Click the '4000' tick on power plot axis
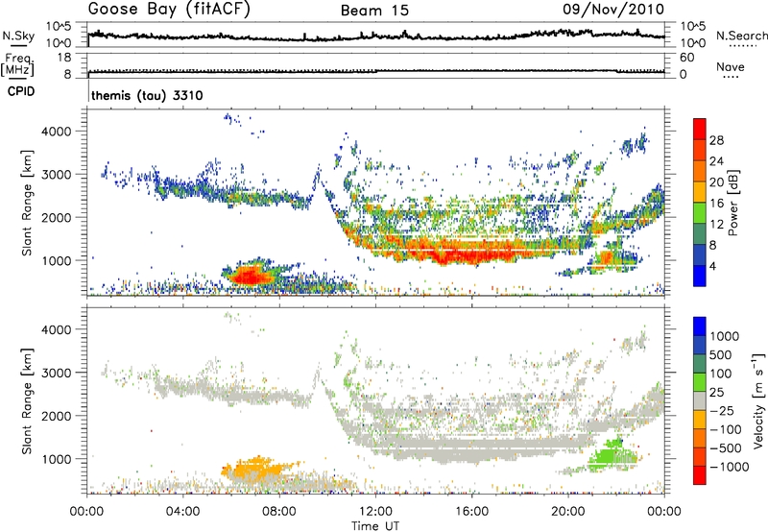Viewport: 768px width, 532px height. click(56, 132)
